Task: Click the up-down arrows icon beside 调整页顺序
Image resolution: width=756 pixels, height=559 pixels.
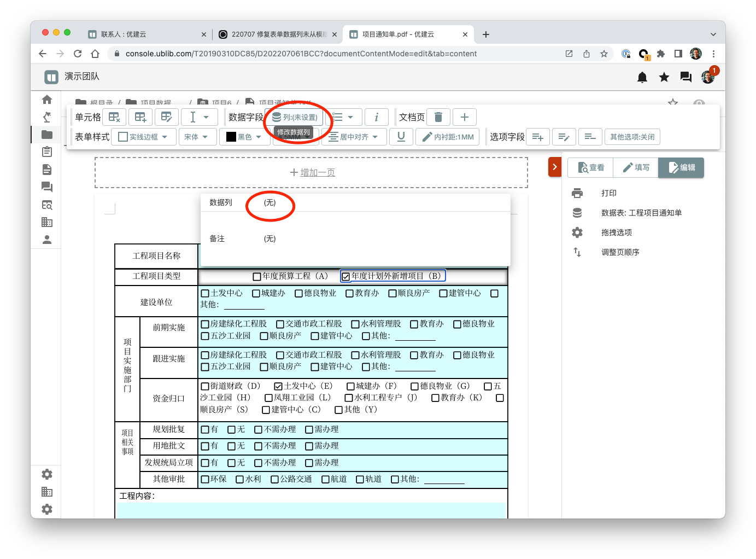Action: (577, 252)
